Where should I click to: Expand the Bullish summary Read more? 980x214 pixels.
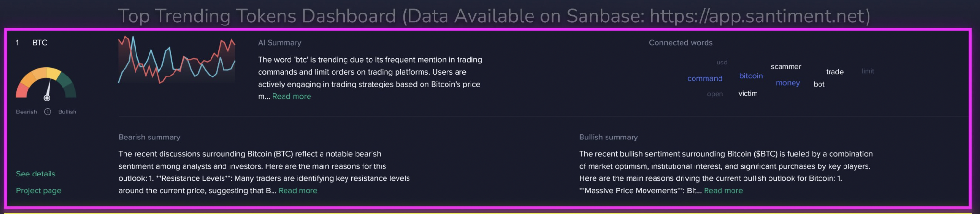pyautogui.click(x=723, y=190)
